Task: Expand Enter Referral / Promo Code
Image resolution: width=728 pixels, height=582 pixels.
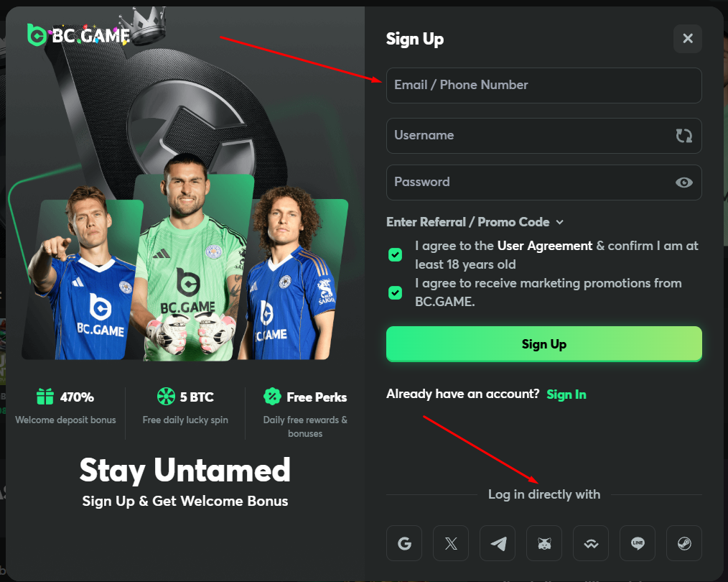Action: (x=475, y=222)
